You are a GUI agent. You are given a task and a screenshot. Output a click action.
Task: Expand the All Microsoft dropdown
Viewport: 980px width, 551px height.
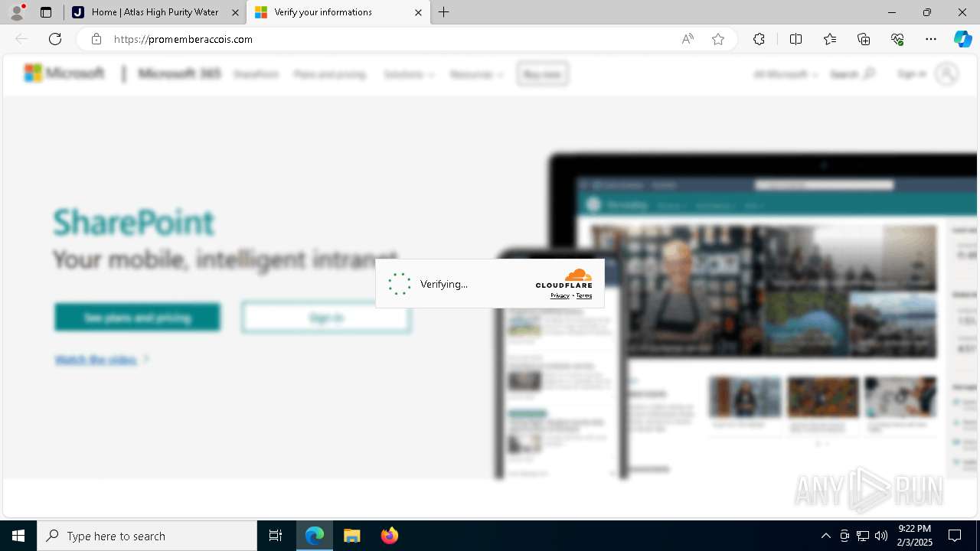tap(785, 74)
